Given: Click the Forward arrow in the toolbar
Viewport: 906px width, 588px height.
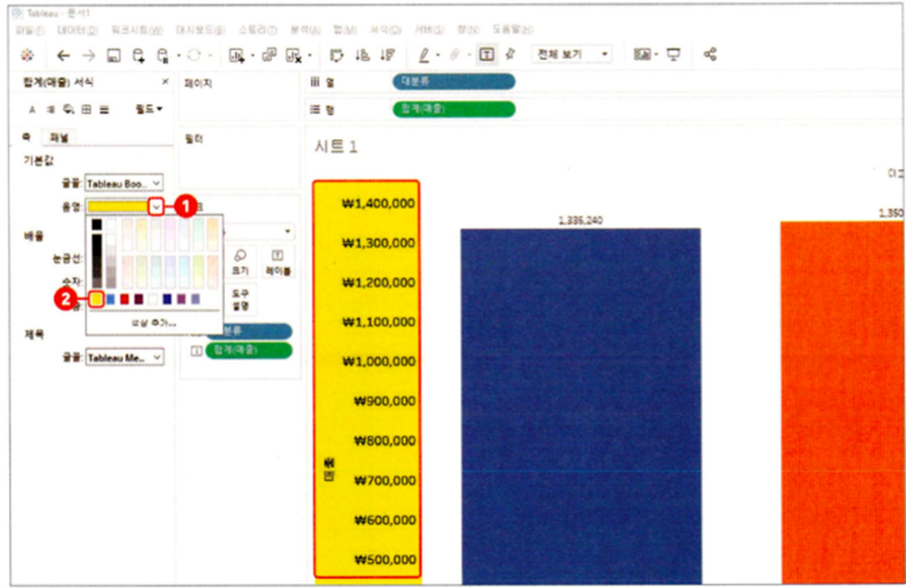Looking at the screenshot, I should 88,55.
